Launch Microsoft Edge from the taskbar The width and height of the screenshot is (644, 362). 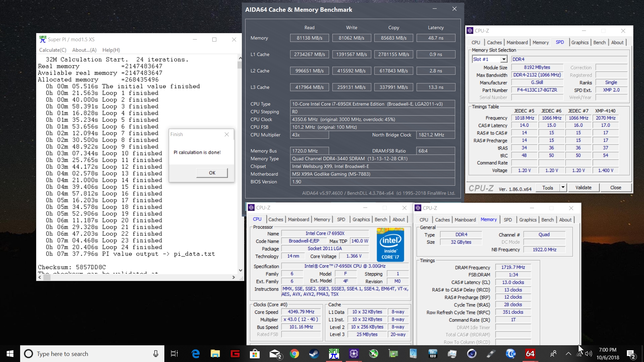coord(196,354)
